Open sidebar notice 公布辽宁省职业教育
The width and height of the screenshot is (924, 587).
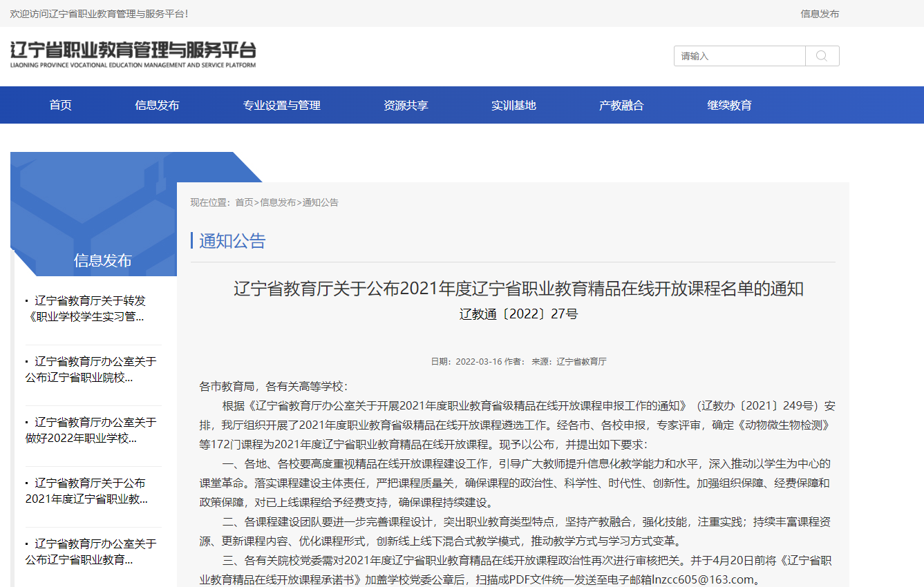[90, 551]
